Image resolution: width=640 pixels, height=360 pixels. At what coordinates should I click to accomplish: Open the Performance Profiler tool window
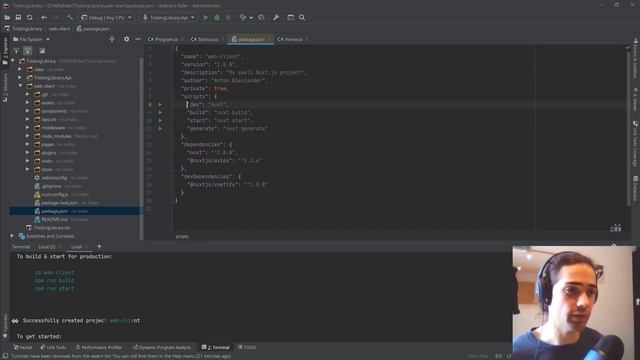tap(98, 347)
